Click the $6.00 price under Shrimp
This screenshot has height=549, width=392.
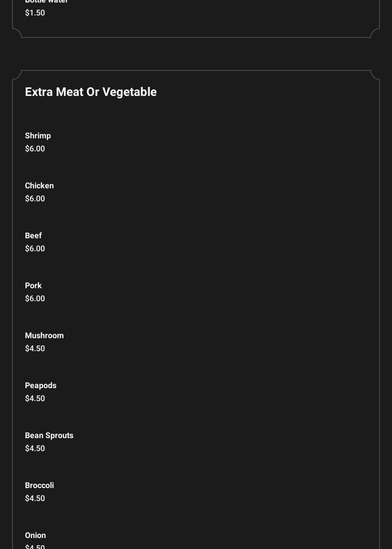coord(35,149)
